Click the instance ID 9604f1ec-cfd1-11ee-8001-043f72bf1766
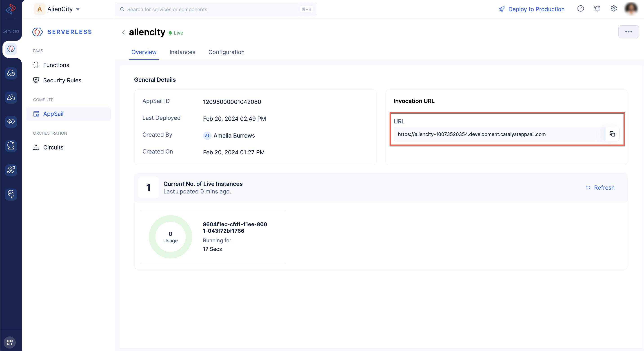644x351 pixels. click(235, 228)
